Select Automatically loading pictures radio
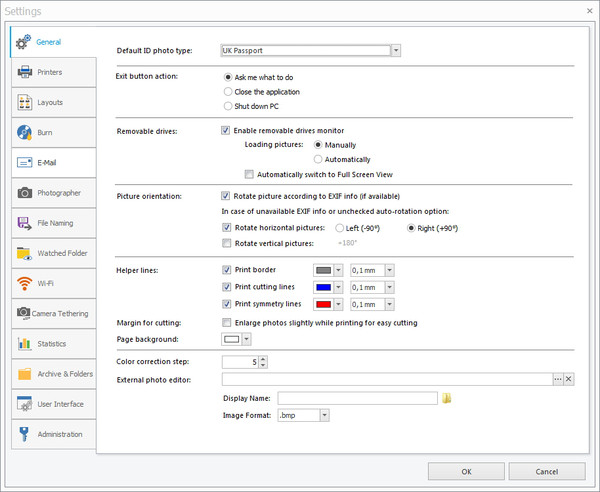The width and height of the screenshot is (600, 492). (x=318, y=159)
